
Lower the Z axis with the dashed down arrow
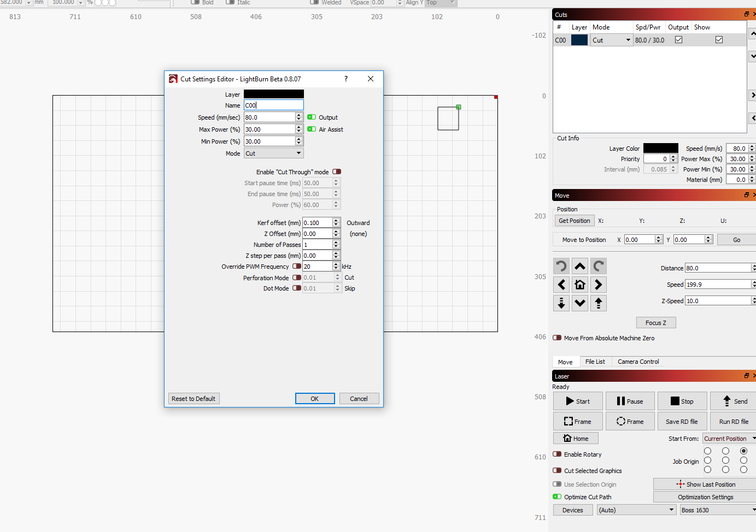561,303
